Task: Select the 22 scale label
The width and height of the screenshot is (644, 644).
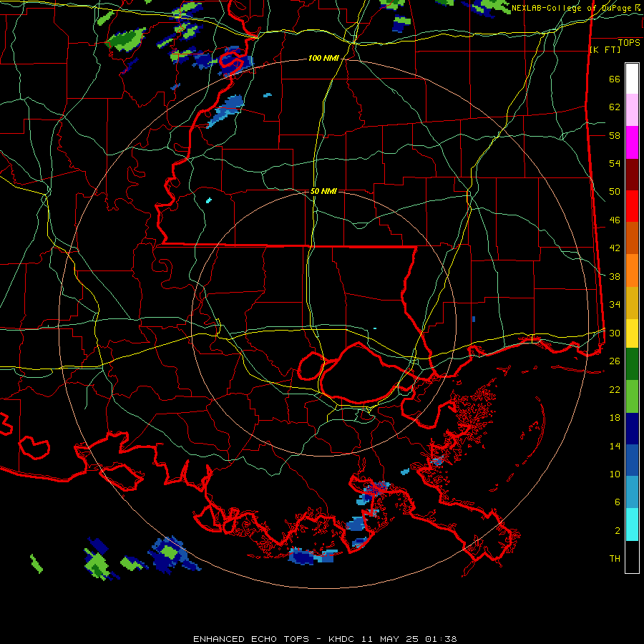Action: tap(615, 390)
